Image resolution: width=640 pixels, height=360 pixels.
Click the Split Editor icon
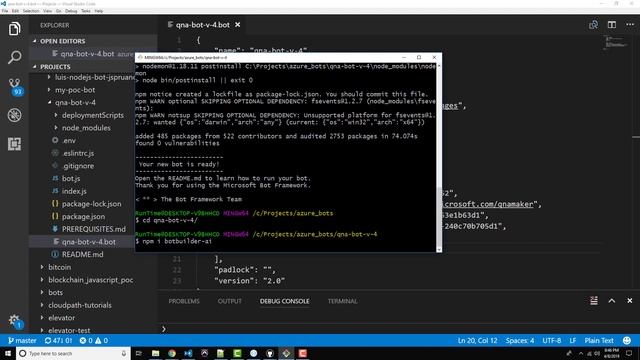[611, 25]
